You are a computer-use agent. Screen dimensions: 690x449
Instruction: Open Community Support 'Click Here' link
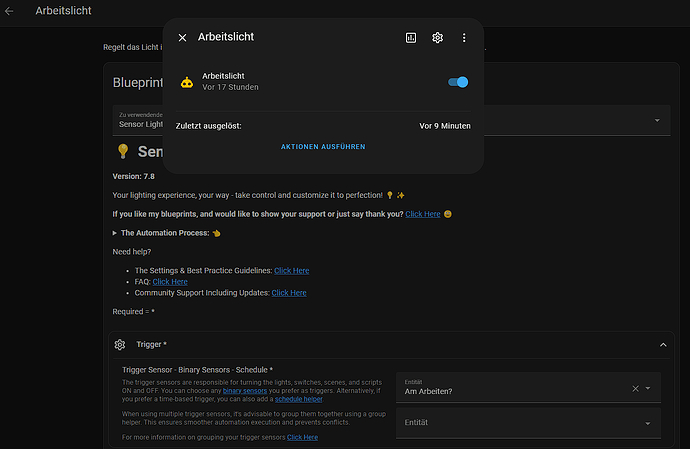289,293
